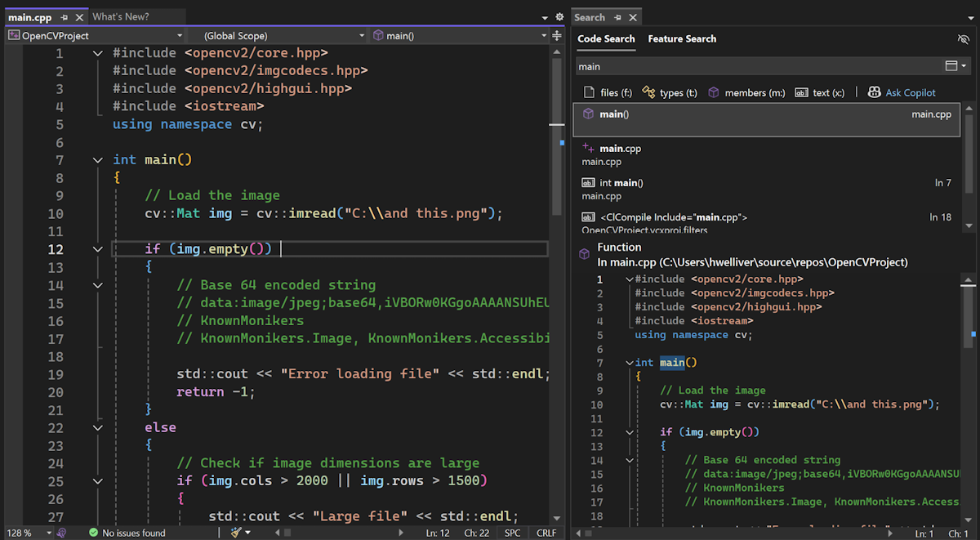Image resolution: width=980 pixels, height=540 pixels.
Task: Switch to the Feature Search tab
Action: click(682, 38)
